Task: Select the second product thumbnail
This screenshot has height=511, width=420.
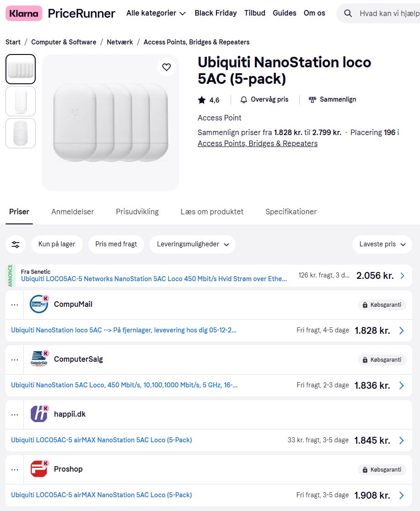Action: [21, 101]
